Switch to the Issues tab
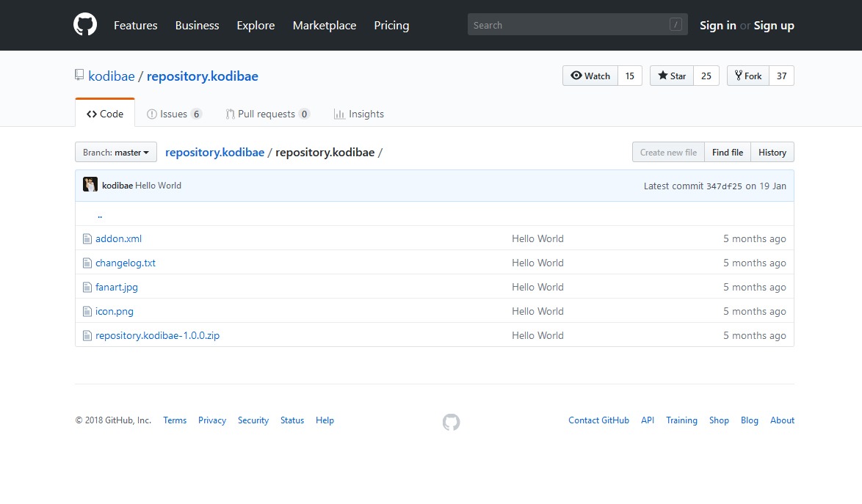The width and height of the screenshot is (862, 504). (x=174, y=114)
